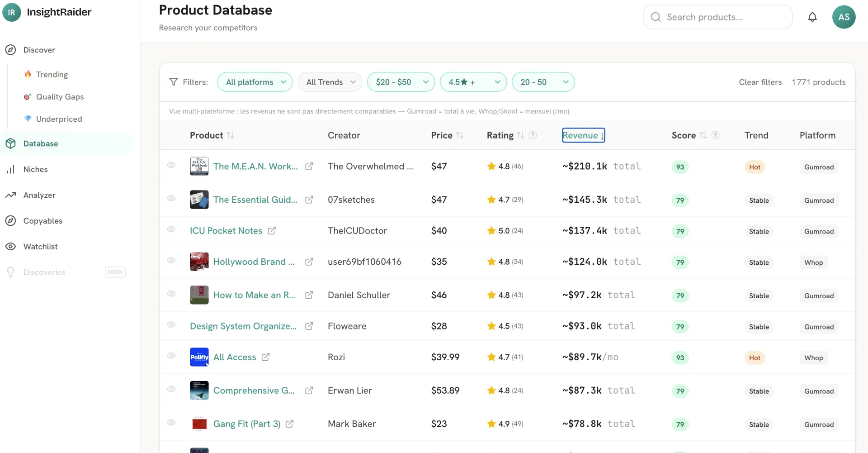
Task: Open external link for Design System Organizer
Action: point(309,326)
